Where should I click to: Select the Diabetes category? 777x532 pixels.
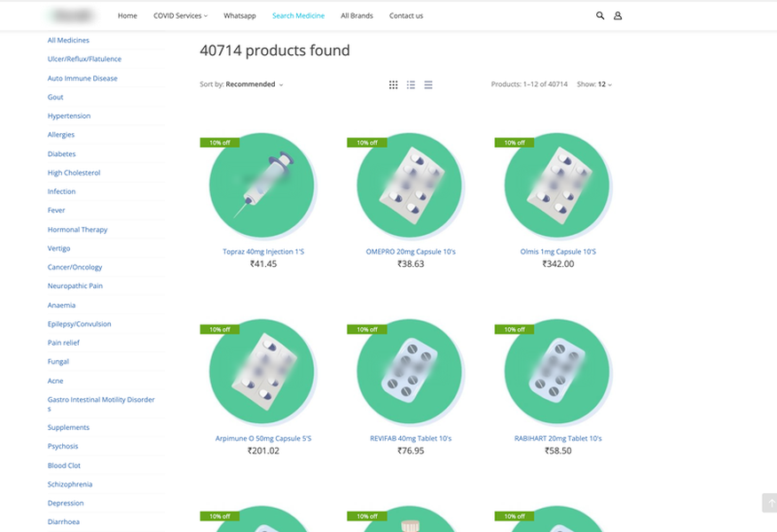[61, 154]
